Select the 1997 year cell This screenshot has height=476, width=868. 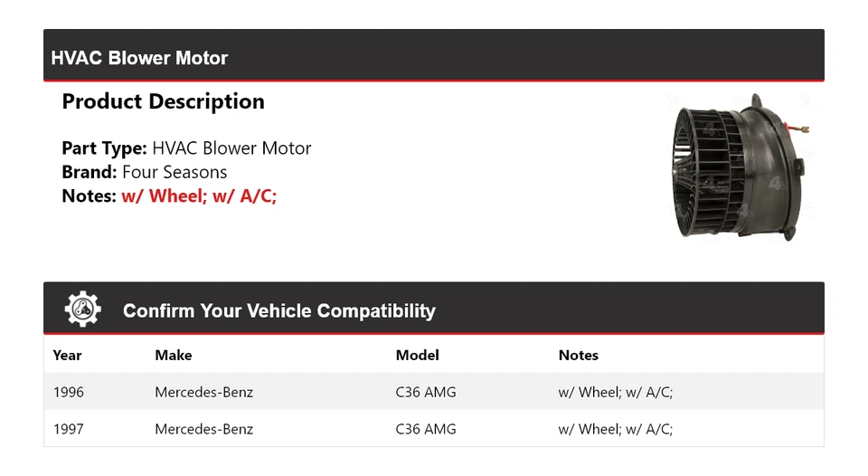click(69, 429)
